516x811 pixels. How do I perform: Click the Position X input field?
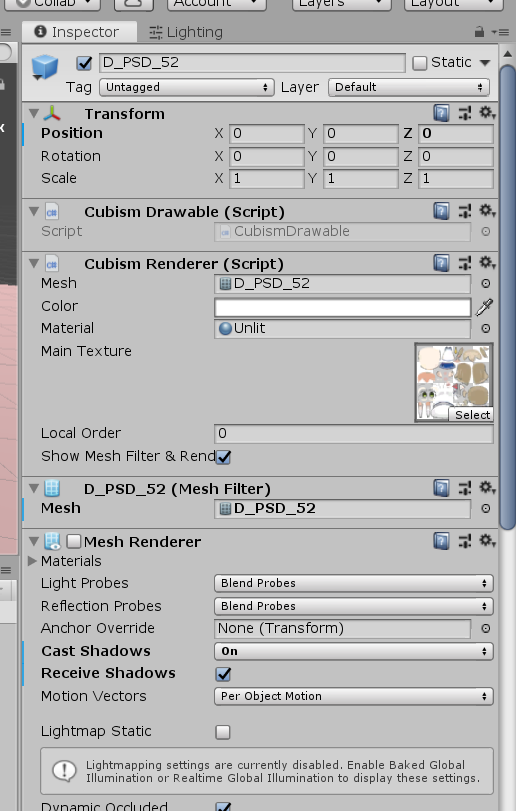267,133
